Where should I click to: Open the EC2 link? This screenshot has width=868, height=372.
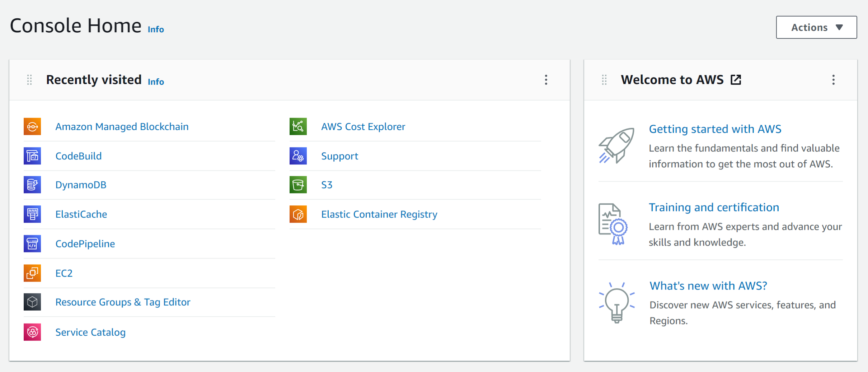click(64, 273)
